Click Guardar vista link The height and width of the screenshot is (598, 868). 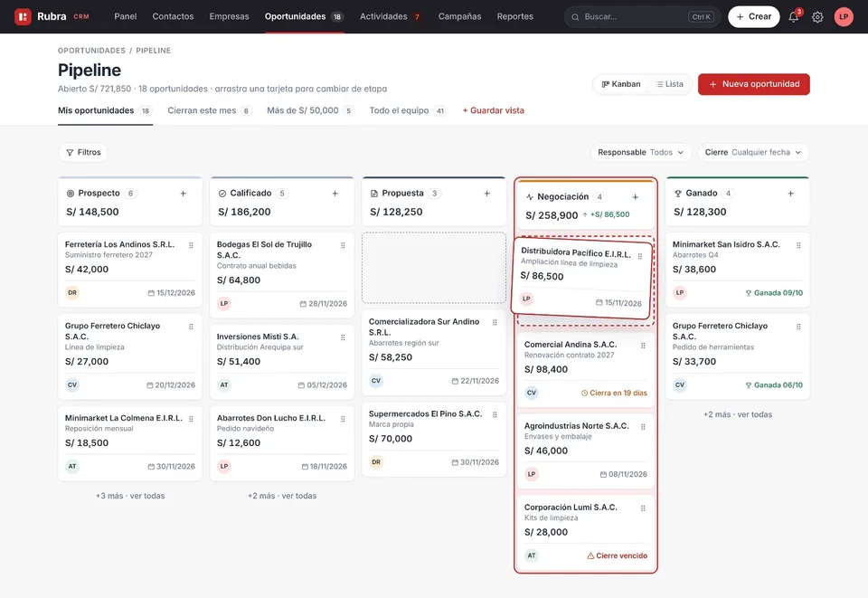494,110
